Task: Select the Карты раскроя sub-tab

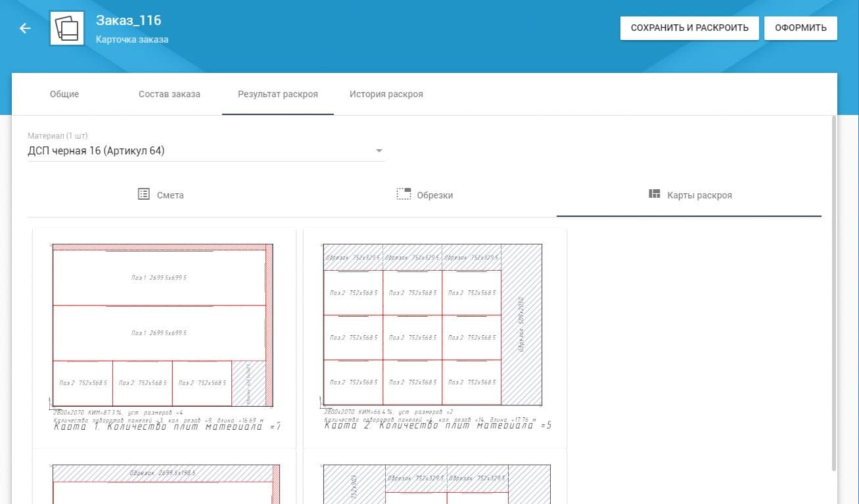Action: click(x=689, y=195)
